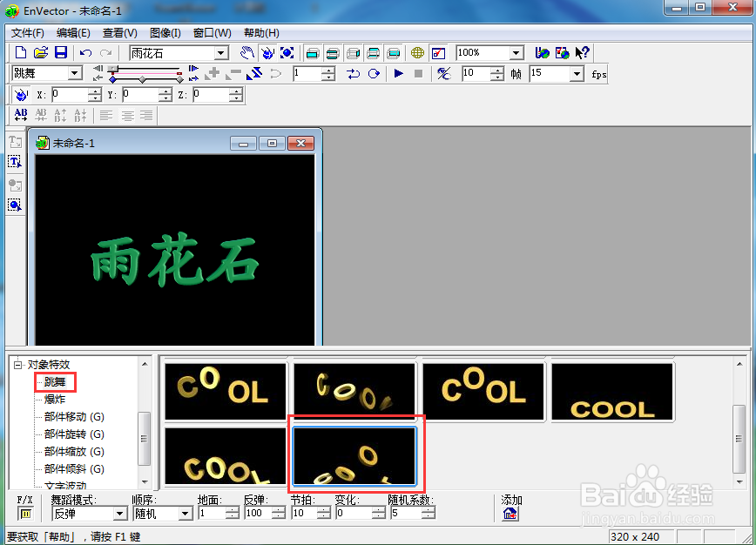Click the first COOL dance preset thumbnail
756x545 pixels.
click(x=226, y=391)
